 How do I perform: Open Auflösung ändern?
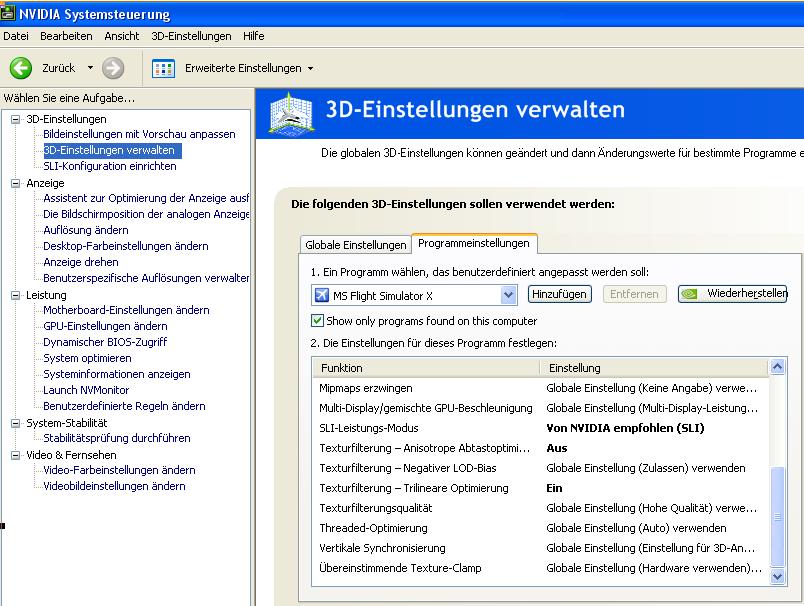[x=86, y=230]
